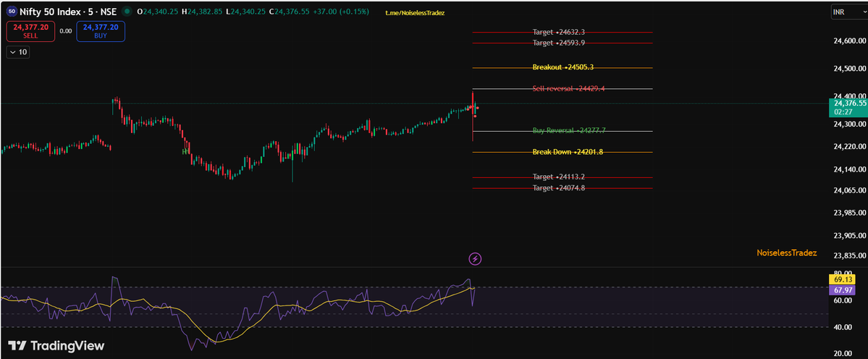Click the current price tag 24,376.55

pos(848,107)
